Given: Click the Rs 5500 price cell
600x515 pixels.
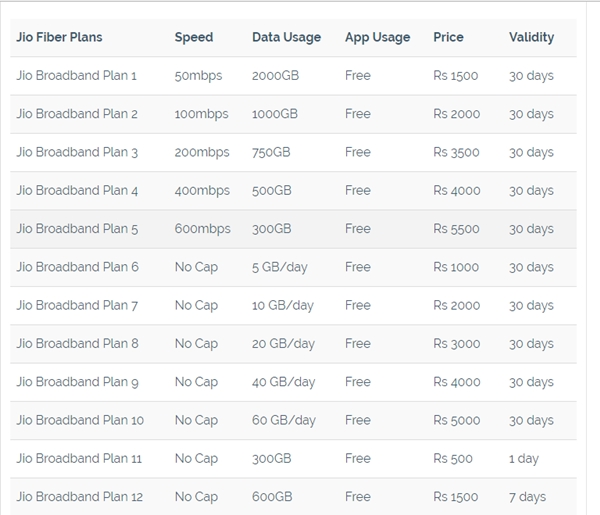Looking at the screenshot, I should tap(456, 229).
